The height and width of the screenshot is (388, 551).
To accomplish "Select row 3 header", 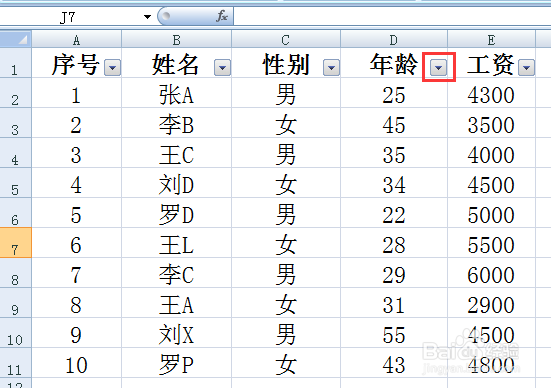I will tap(15, 123).
